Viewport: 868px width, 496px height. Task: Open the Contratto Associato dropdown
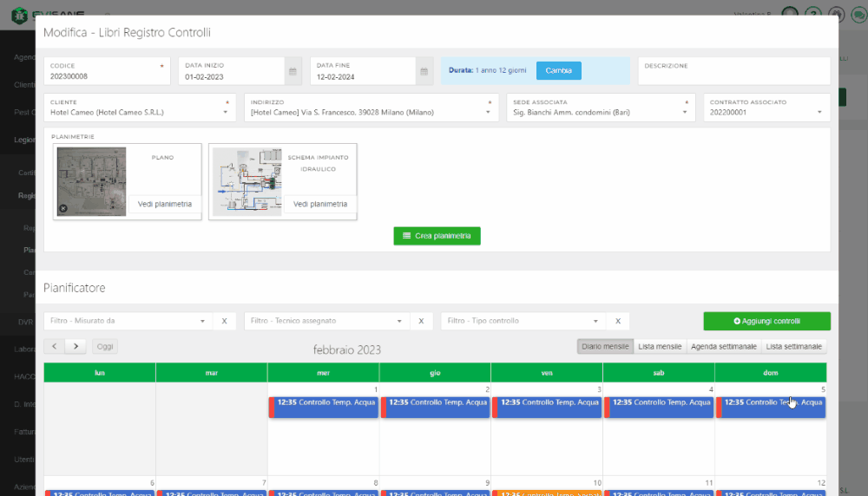pos(819,112)
